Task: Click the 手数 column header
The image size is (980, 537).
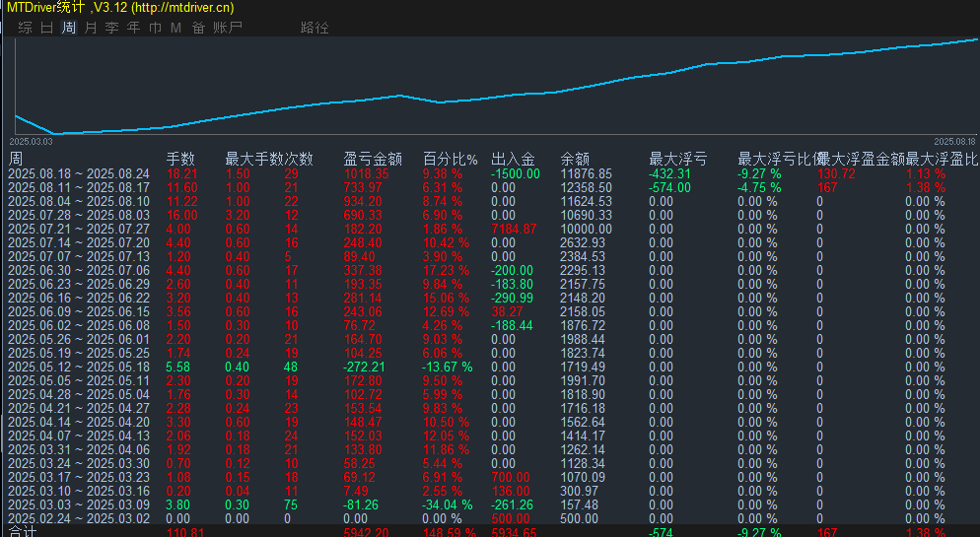Action: (x=180, y=159)
